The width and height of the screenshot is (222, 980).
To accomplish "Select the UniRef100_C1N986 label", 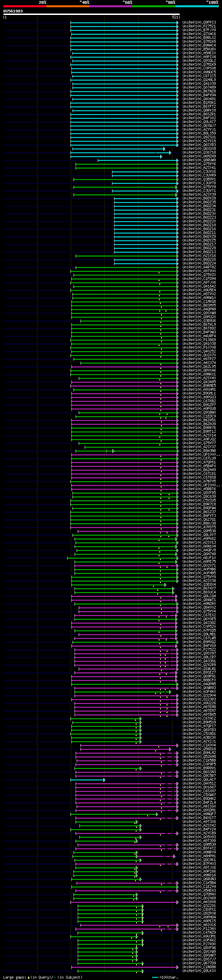I will tap(199, 967).
